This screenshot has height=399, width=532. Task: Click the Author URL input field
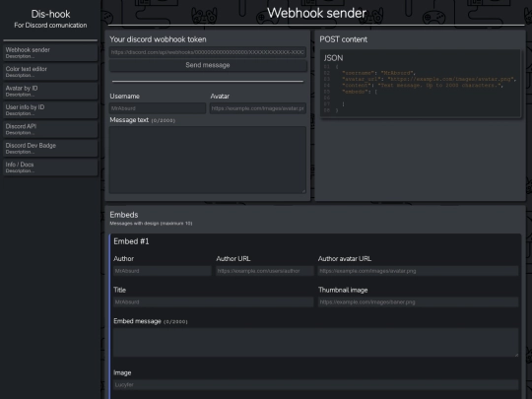coord(265,271)
